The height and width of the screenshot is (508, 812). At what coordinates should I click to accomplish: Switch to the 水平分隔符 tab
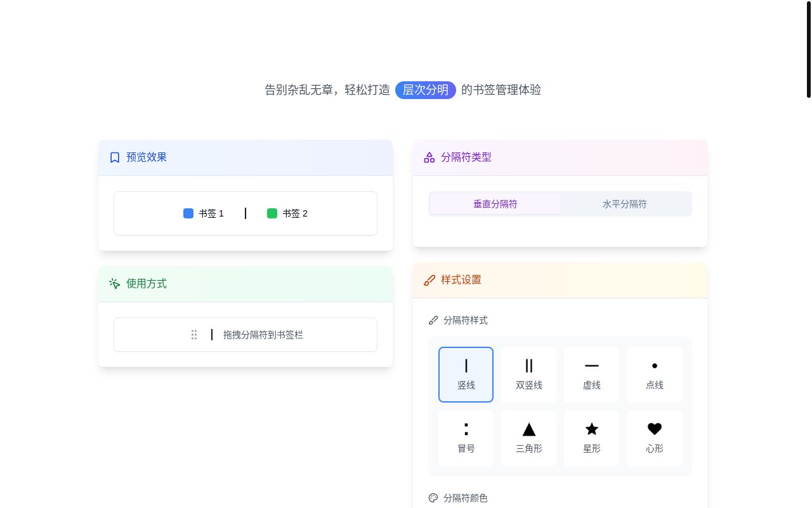pyautogui.click(x=625, y=204)
